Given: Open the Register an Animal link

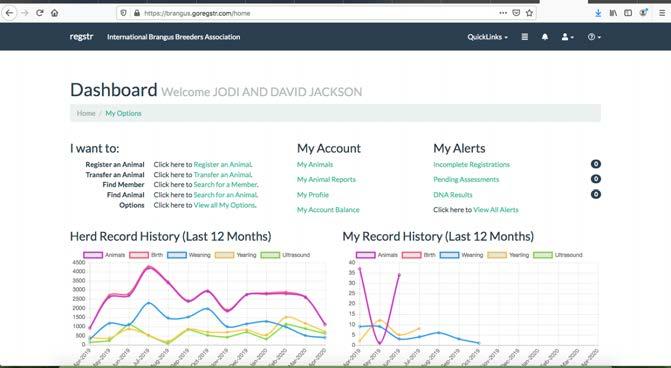Looking at the screenshot, I should (223, 164).
